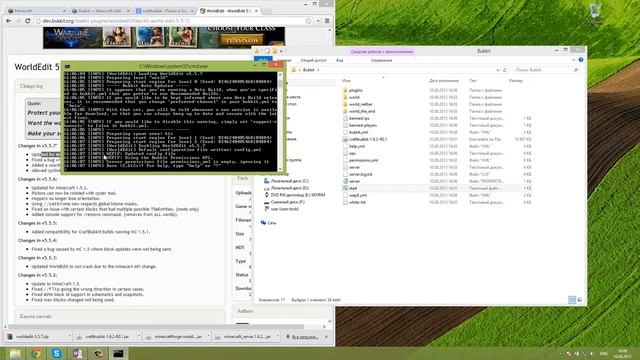Open the Chrome menu icon
Image resolution: width=640 pixels, height=360 pixels.
327,20
